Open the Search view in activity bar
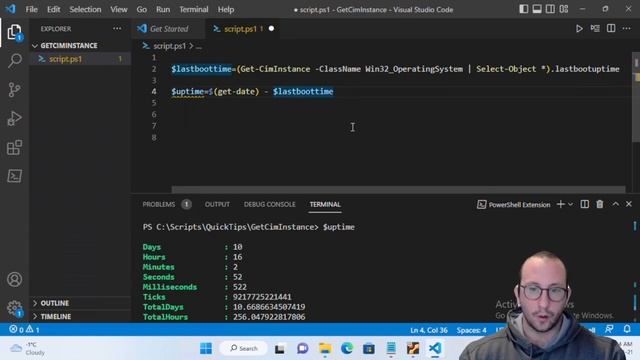640x360 pixels. 14,60
